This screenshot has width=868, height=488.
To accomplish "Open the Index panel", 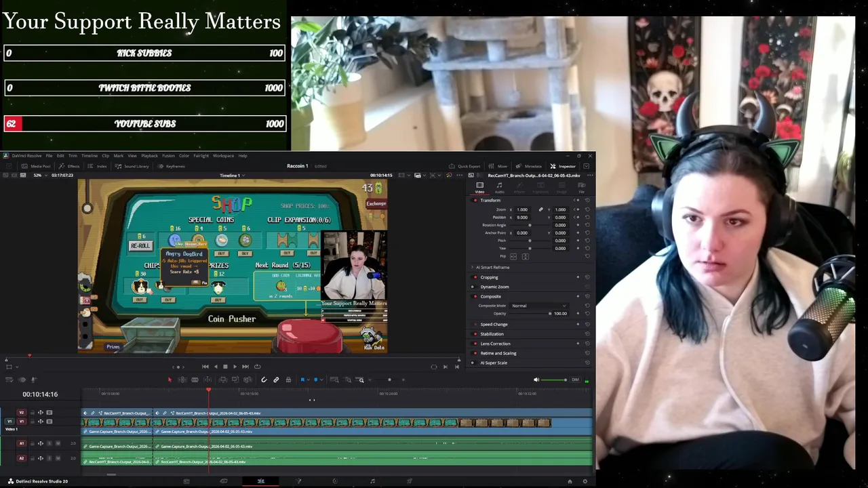I will [x=98, y=166].
